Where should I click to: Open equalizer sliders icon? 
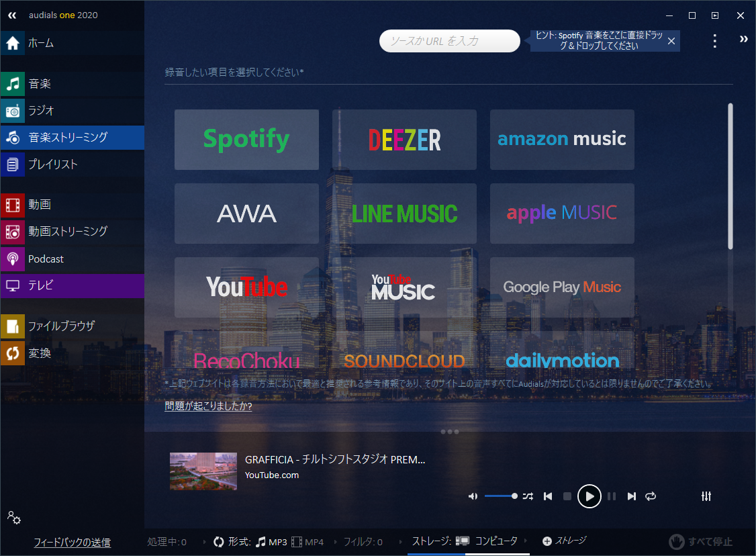tap(706, 496)
